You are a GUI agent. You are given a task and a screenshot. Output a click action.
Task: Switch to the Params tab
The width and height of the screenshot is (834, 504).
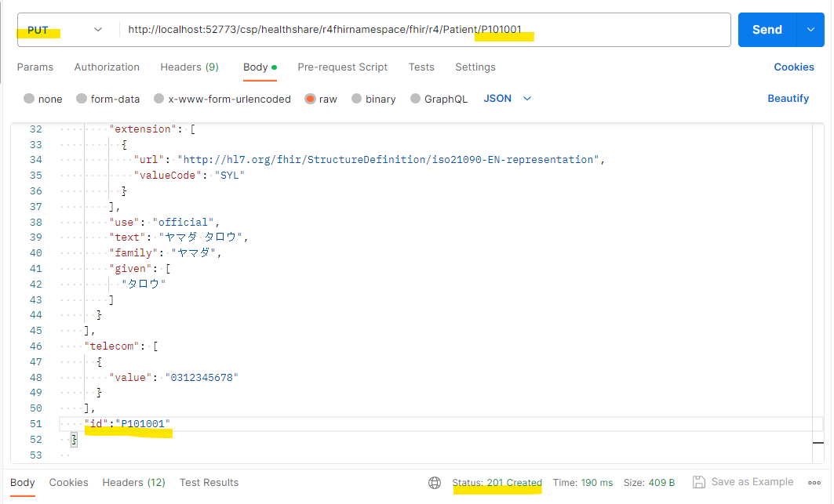(x=35, y=67)
